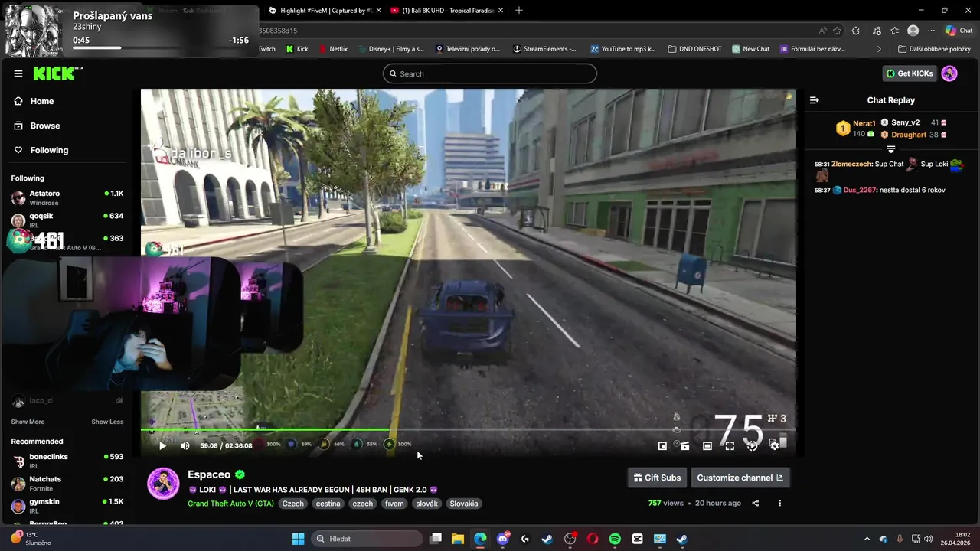The image size is (980, 551).
Task: Add page to favorites star
Action: pos(837,31)
